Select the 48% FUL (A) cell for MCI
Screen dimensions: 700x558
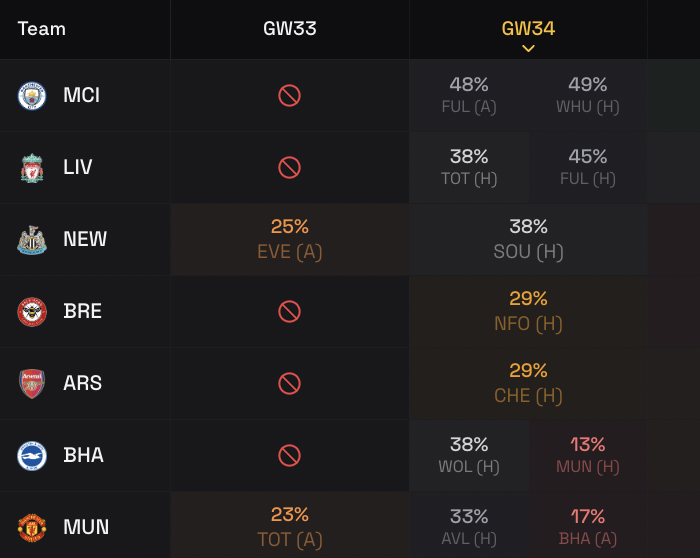point(469,96)
